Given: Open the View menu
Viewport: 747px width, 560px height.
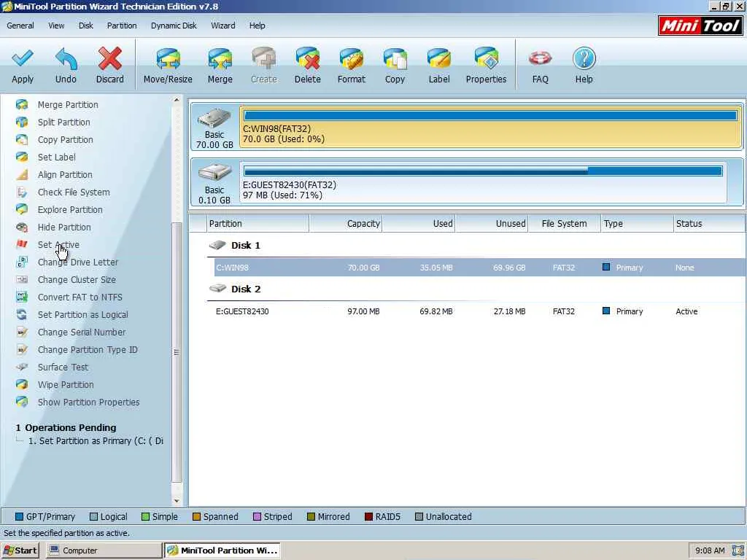Looking at the screenshot, I should coord(55,26).
